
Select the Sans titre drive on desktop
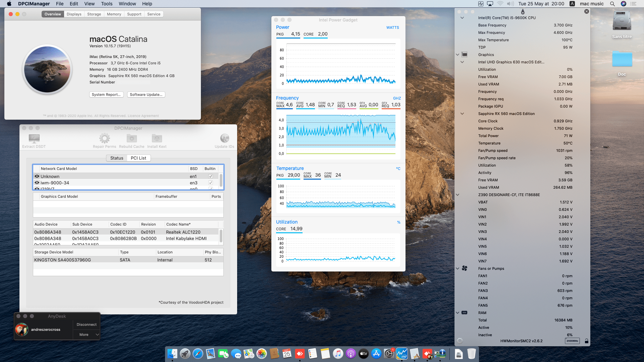point(622,24)
